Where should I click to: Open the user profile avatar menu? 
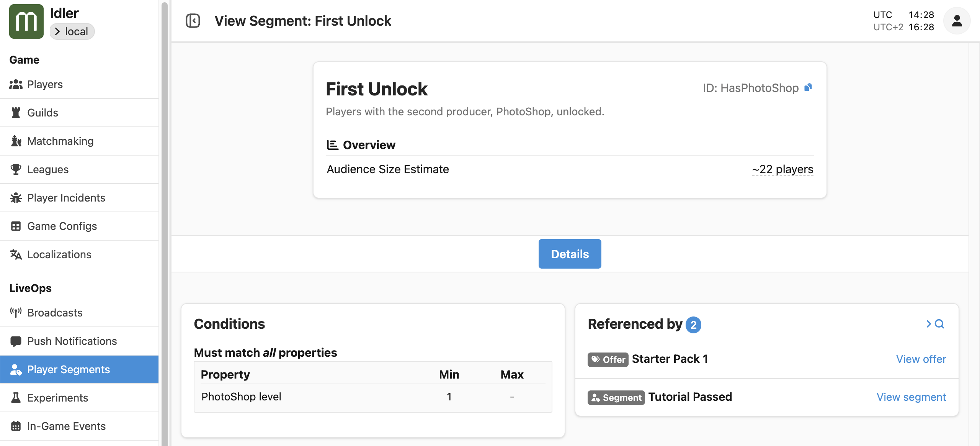point(957,20)
